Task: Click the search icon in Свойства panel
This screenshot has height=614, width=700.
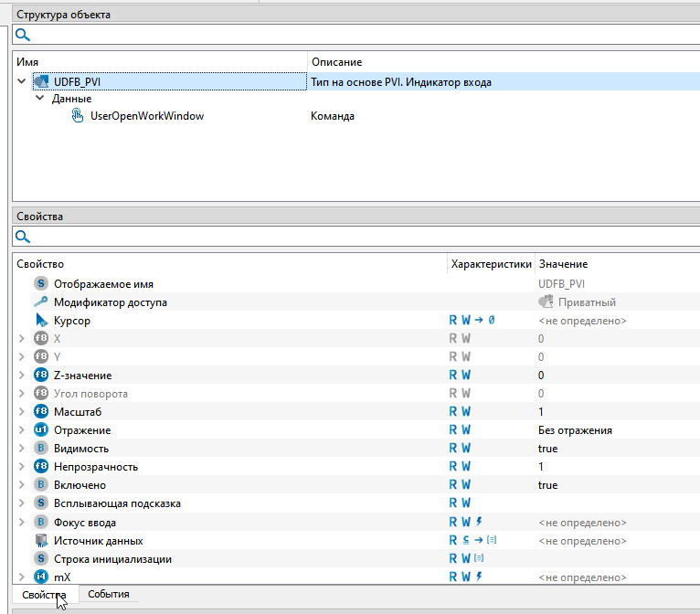Action: 22,238
